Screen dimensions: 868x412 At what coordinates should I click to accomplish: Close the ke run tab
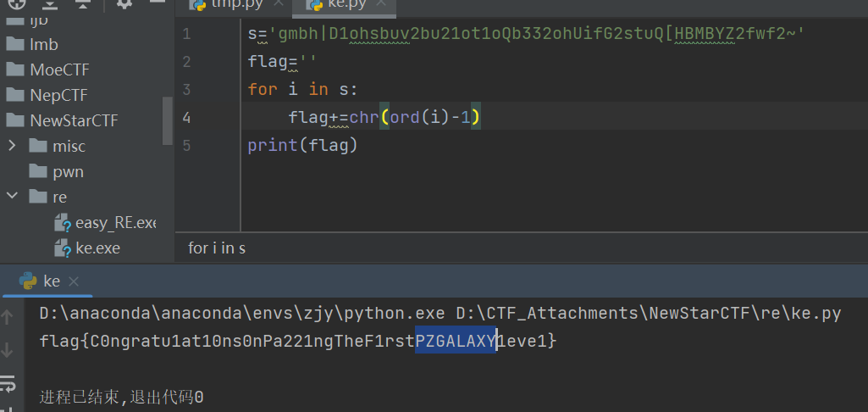tap(73, 281)
